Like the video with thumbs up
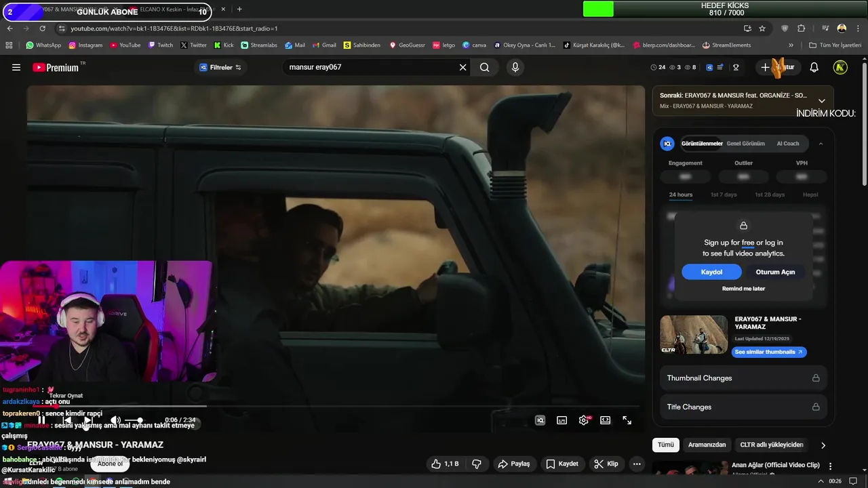The image size is (868, 488). pyautogui.click(x=445, y=464)
